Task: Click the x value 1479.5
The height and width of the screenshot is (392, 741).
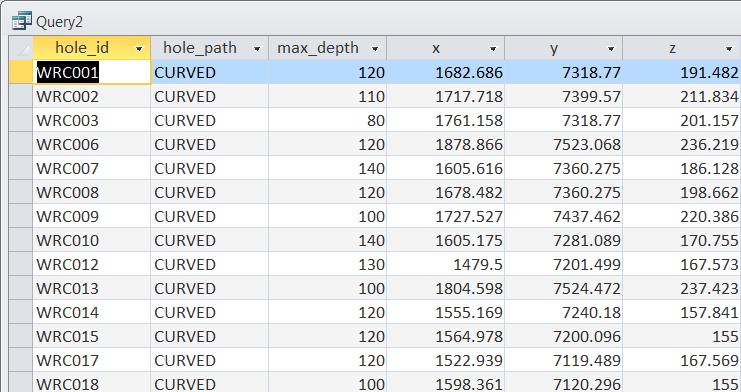Action: [x=446, y=264]
